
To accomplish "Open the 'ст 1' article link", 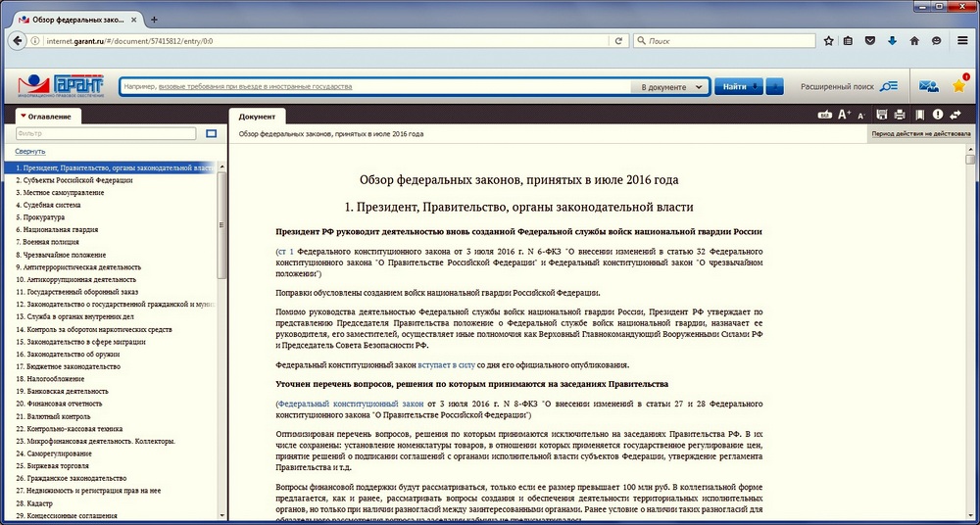I will point(285,252).
